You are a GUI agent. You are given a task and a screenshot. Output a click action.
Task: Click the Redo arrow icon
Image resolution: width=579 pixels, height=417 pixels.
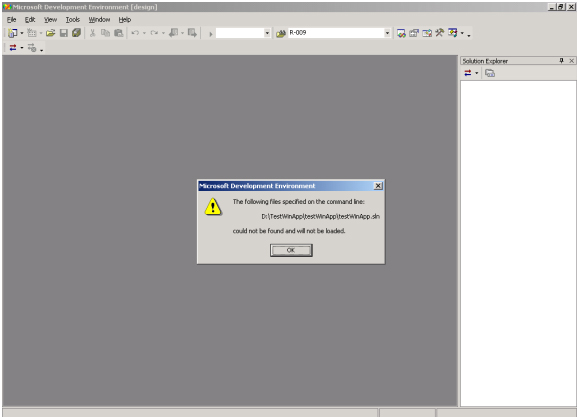[x=154, y=33]
